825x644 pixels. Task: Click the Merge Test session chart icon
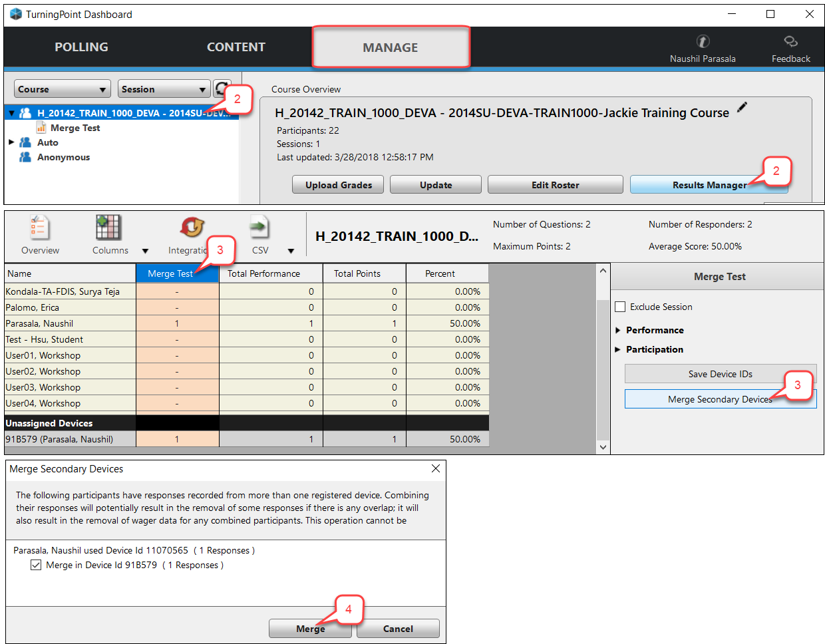coord(41,128)
